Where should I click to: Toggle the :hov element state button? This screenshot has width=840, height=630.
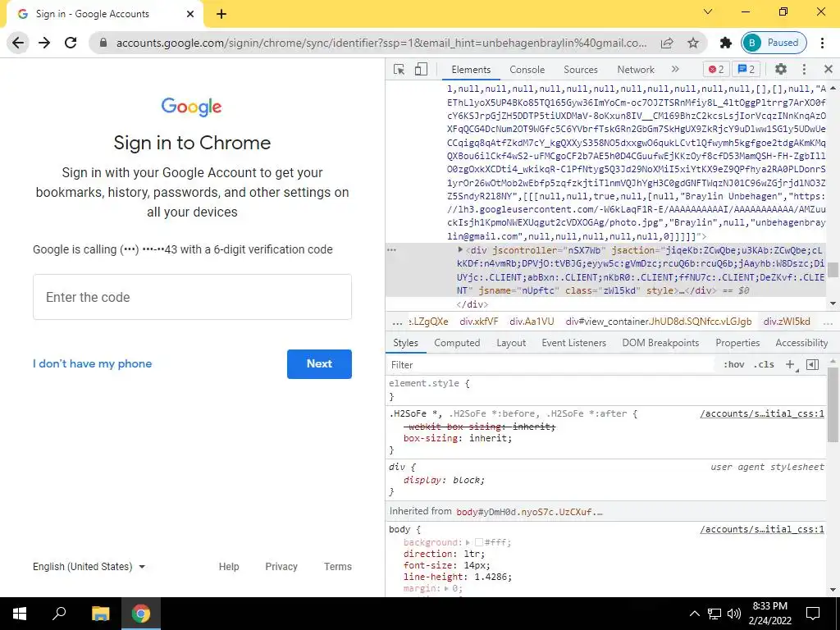pos(733,365)
